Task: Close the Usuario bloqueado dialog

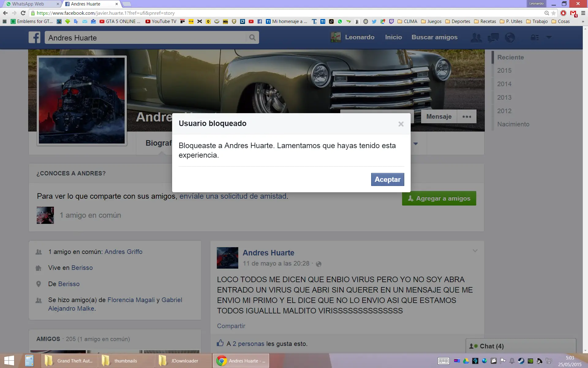Action: click(x=401, y=124)
